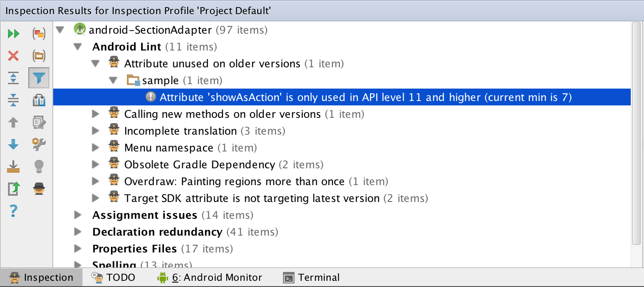Image resolution: width=644 pixels, height=287 pixels.
Task: Toggle the filter resolved items button
Action: click(39, 78)
